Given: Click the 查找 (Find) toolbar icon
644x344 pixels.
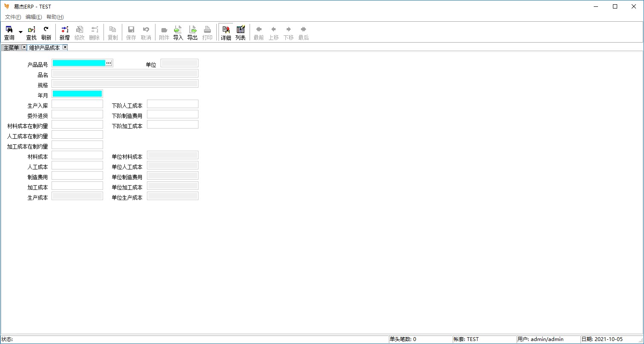Looking at the screenshot, I should pyautogui.click(x=32, y=33).
